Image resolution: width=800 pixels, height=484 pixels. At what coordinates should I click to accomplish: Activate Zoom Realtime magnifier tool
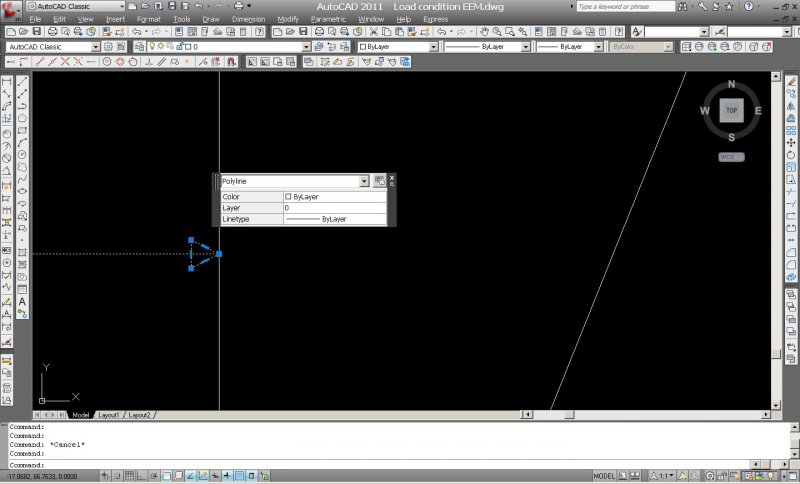(497, 32)
